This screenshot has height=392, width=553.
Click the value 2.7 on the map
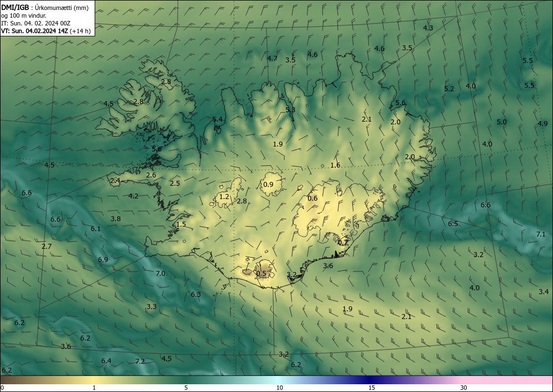[46, 247]
